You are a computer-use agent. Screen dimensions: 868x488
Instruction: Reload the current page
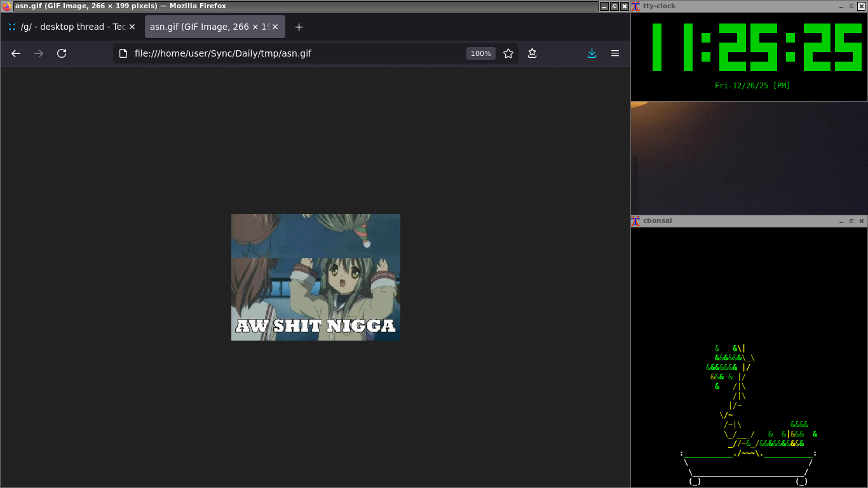[x=62, y=53]
